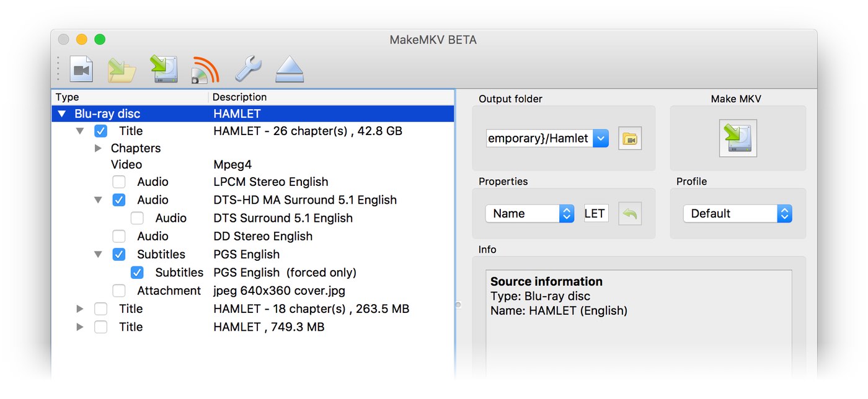The height and width of the screenshot is (399, 868).
Task: Open the Name properties dropdown
Action: click(x=529, y=214)
